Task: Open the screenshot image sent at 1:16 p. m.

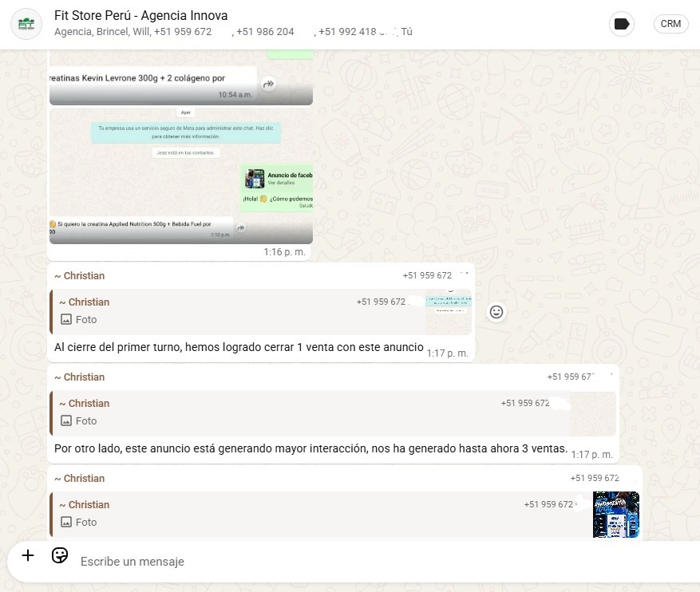Action: pos(181,176)
